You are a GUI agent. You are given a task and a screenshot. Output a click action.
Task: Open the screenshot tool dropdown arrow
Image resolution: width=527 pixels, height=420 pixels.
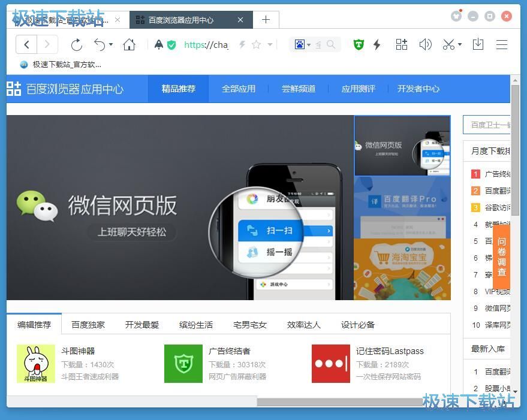tap(460, 44)
